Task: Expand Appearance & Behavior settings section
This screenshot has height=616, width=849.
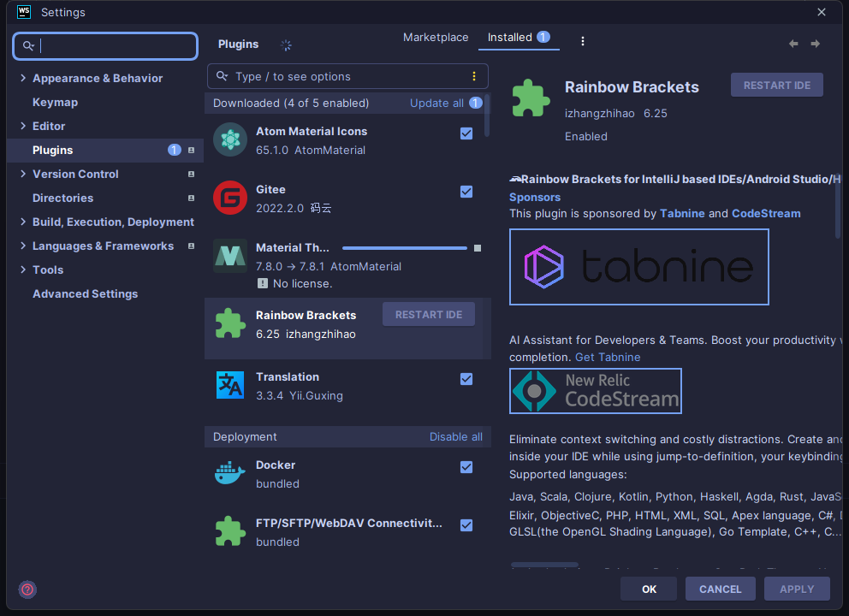Action: tap(23, 78)
